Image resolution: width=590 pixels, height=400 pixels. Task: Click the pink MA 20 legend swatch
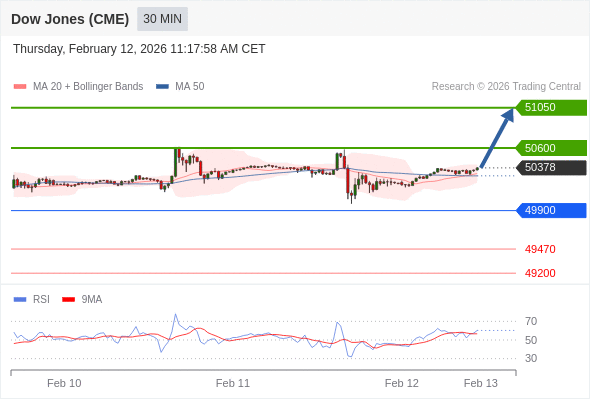[x=20, y=87]
